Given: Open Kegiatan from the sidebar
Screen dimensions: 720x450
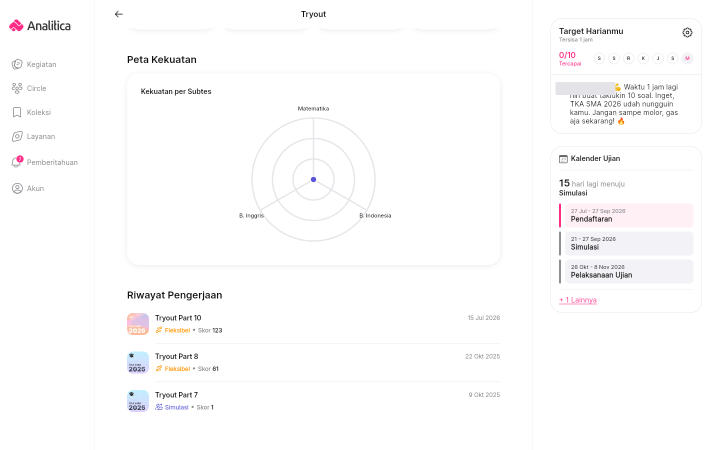Looking at the screenshot, I should pyautogui.click(x=34, y=64).
